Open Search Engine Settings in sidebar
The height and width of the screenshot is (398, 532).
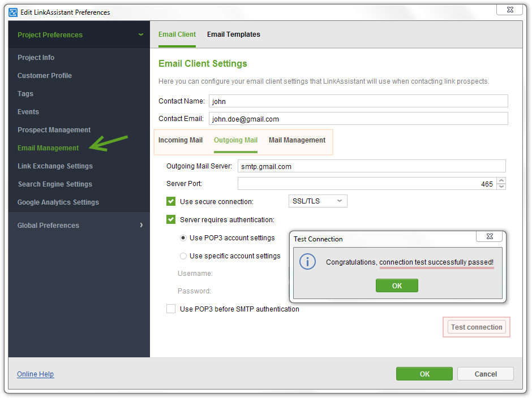click(x=55, y=184)
